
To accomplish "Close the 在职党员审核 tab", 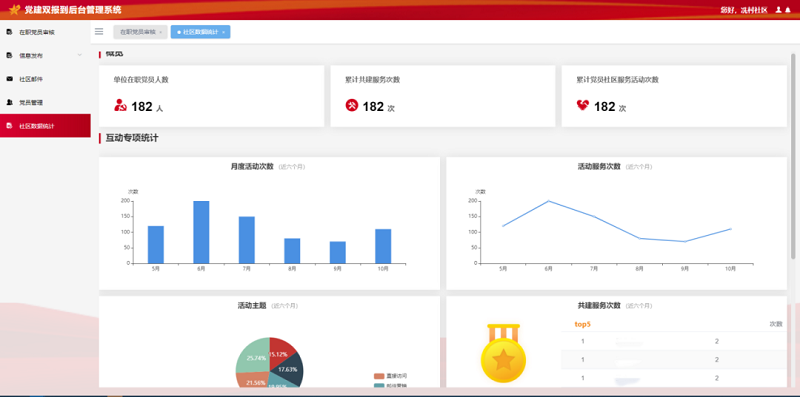I will (161, 32).
